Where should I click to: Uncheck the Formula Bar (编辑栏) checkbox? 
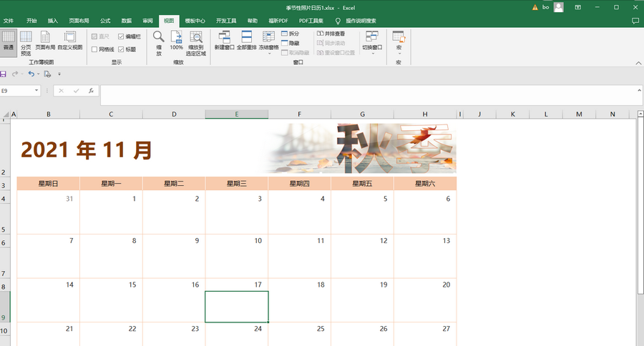(121, 36)
